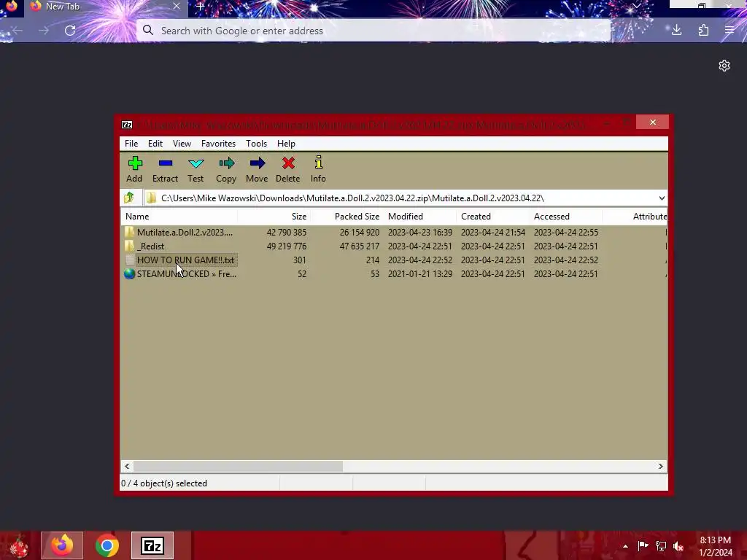Open the Start menu button
The height and width of the screenshot is (560, 747).
click(x=19, y=545)
